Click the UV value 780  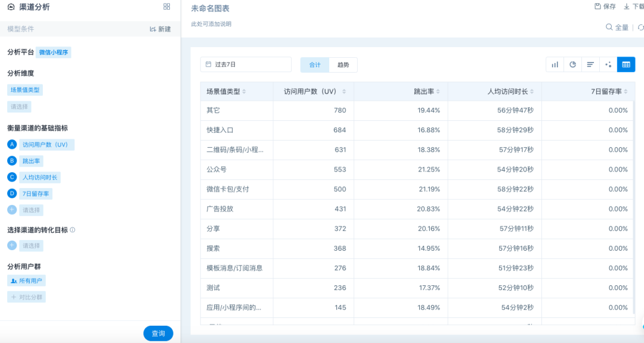340,110
